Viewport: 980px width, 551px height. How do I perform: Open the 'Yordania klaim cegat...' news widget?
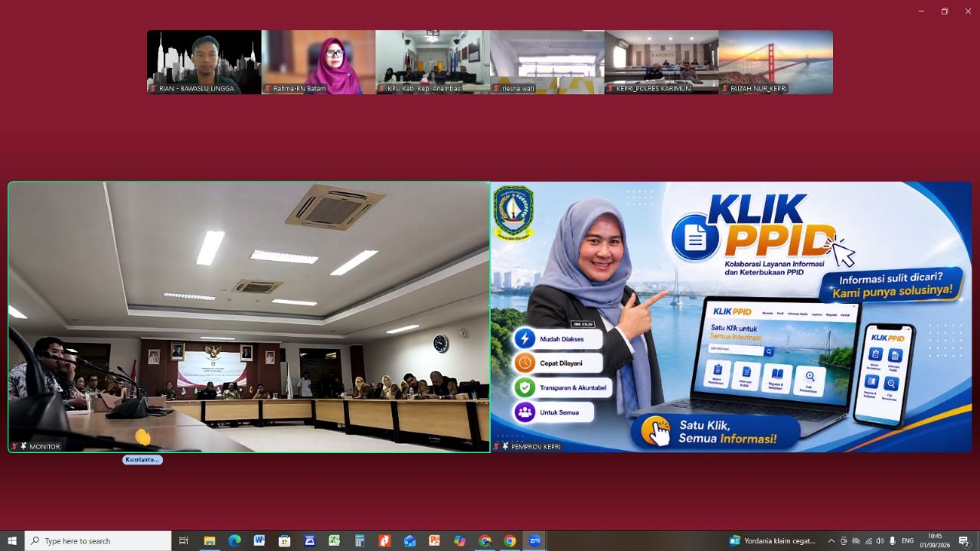pyautogui.click(x=772, y=541)
